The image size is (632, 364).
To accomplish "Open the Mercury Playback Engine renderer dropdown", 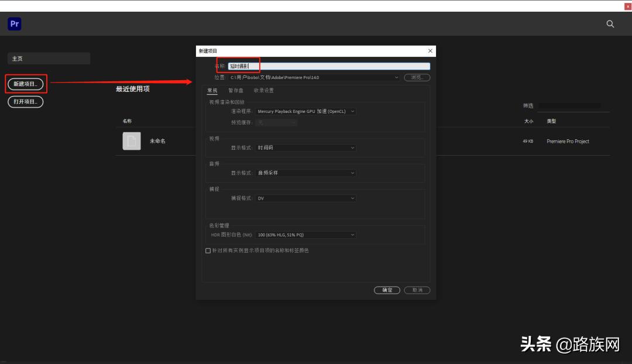I will pyautogui.click(x=305, y=111).
